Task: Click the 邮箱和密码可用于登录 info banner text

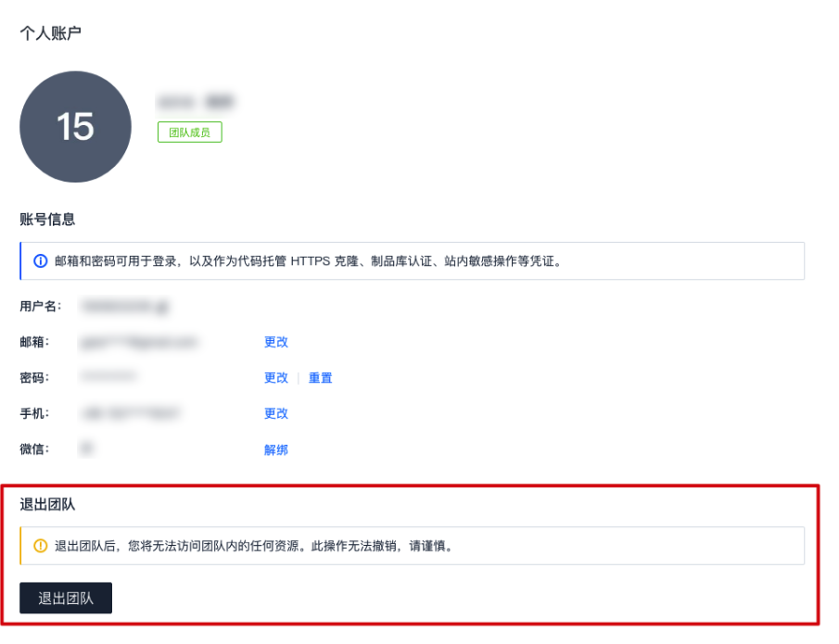Action: pos(308,261)
